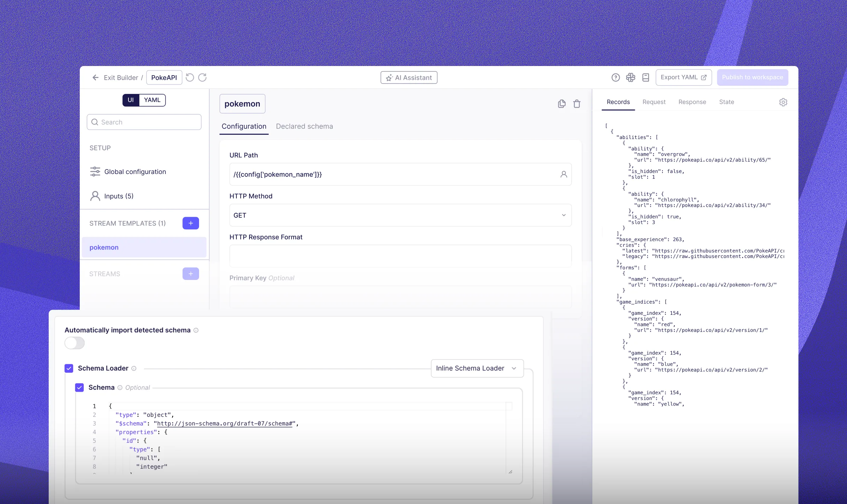Click the pokemon-form/3/ URL in records

tap(713, 285)
